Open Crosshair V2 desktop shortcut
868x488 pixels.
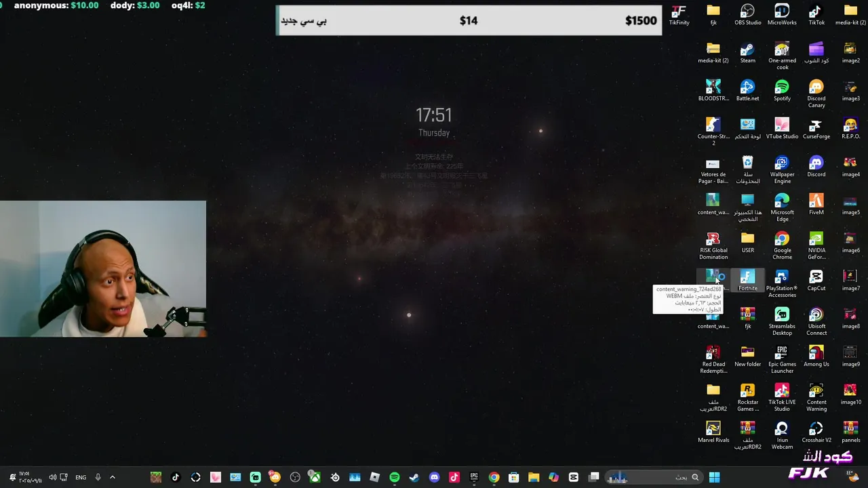click(816, 432)
